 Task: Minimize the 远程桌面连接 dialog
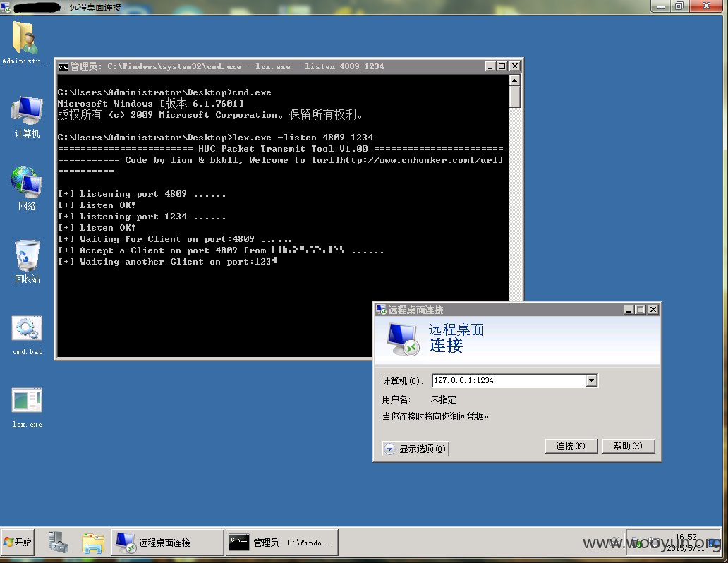628,310
